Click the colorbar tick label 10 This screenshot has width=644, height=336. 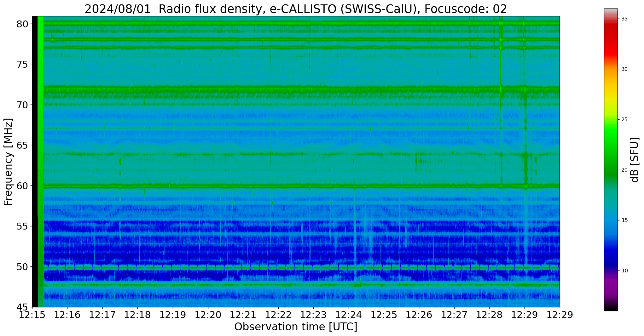[624, 271]
